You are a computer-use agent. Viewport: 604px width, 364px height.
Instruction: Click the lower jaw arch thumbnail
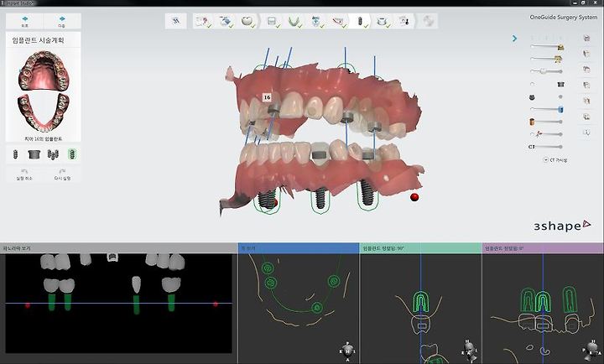[x=44, y=112]
